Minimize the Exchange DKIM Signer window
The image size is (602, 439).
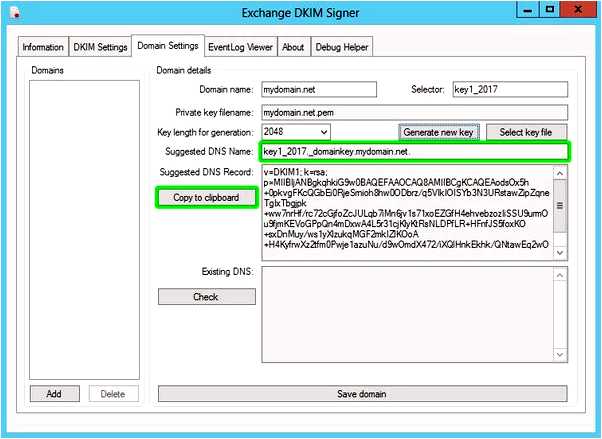[x=528, y=10]
